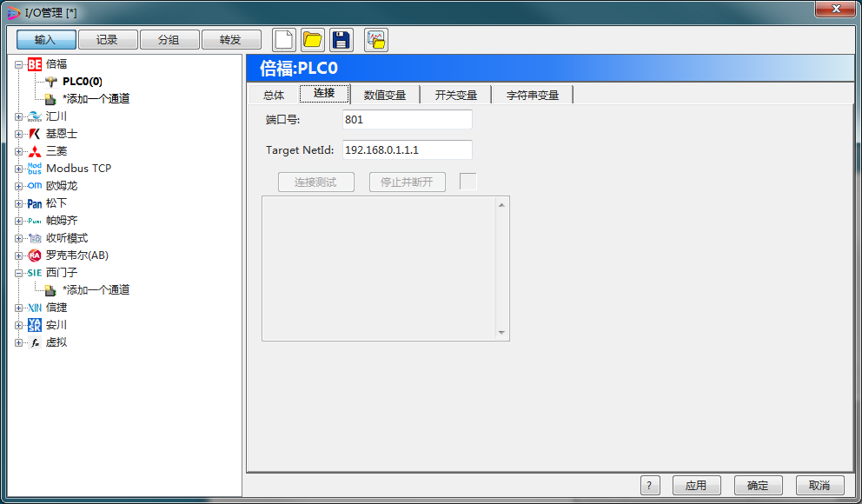This screenshot has height=504, width=862.
Task: Click the 安川 logo icon
Action: coord(35,325)
